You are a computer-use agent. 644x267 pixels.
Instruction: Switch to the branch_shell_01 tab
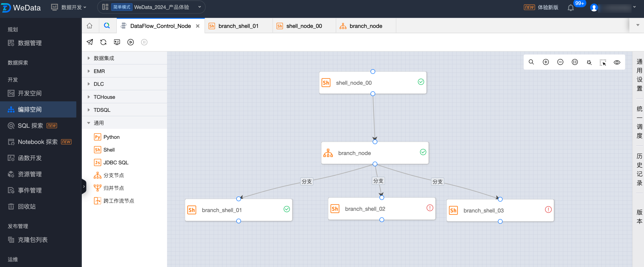[238, 26]
